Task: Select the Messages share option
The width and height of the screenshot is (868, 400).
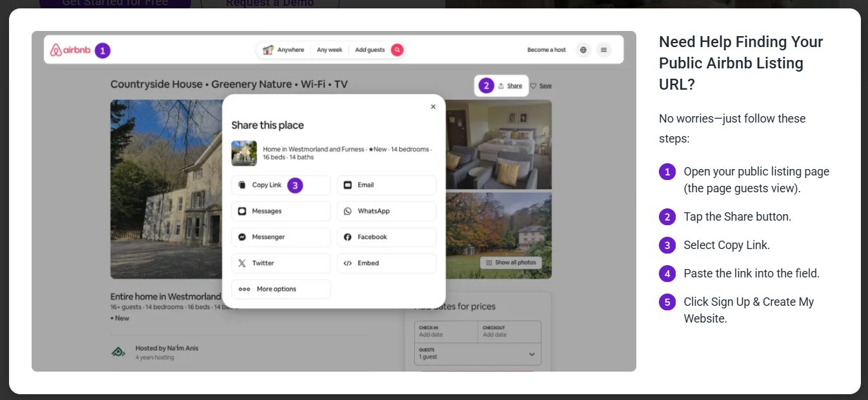Action: (281, 211)
